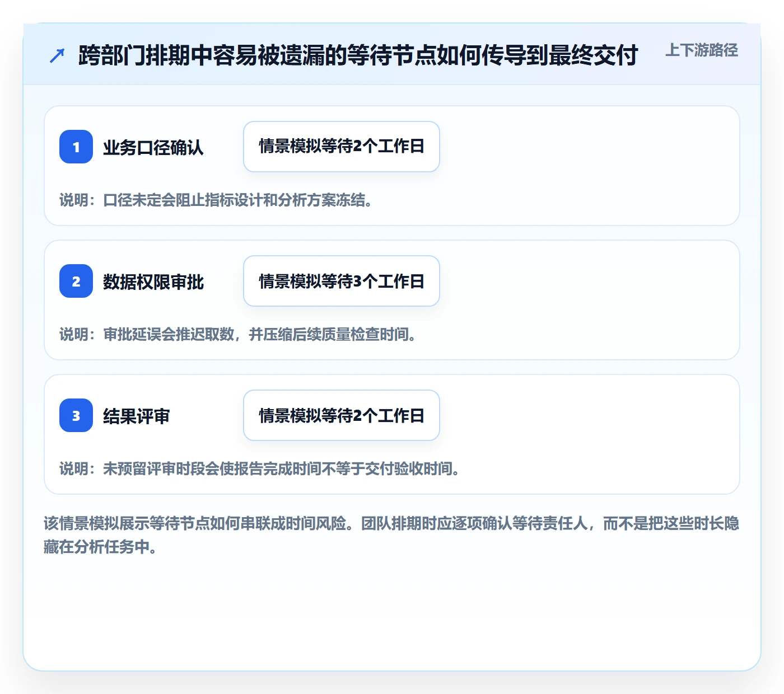This screenshot has width=784, height=694.
Task: Click the note 未预留评审时段会使报告完成时间
Action: 260,468
